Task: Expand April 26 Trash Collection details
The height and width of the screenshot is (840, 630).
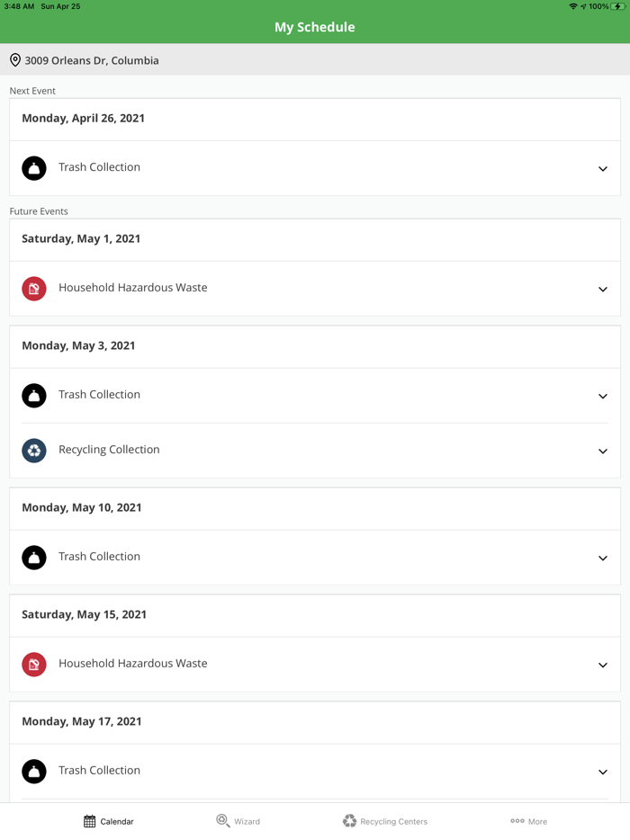Action: (602, 168)
